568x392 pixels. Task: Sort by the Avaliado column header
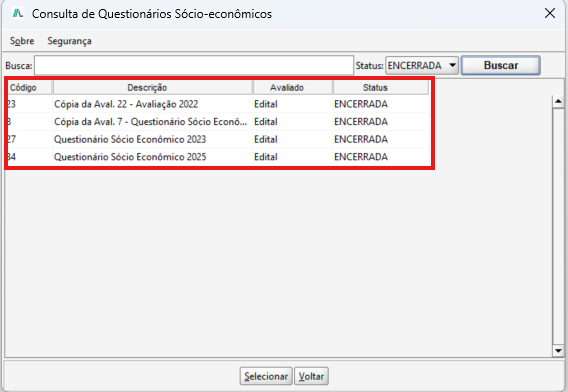[x=293, y=88]
